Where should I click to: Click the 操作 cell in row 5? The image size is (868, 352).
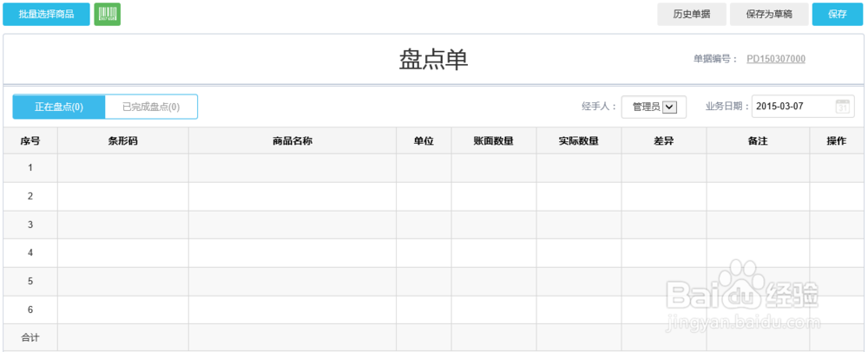(x=836, y=282)
